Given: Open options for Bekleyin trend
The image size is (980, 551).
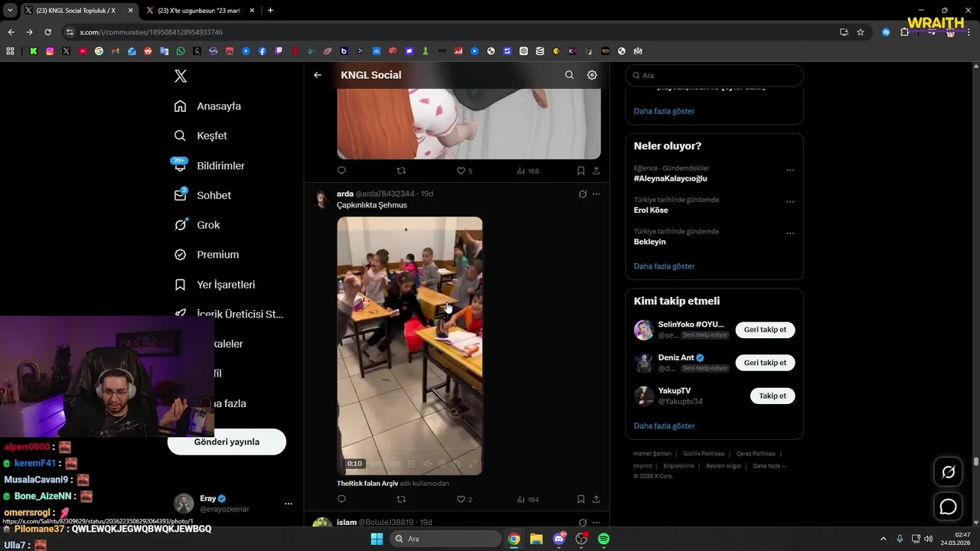Looking at the screenshot, I should coord(790,233).
